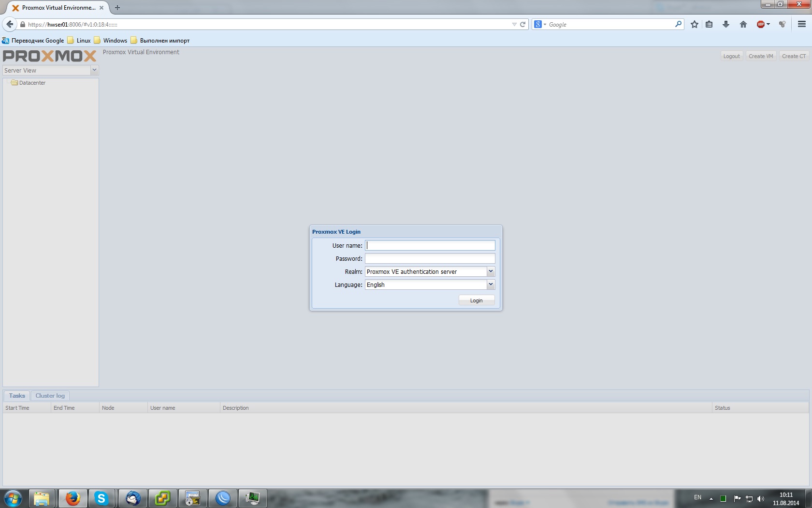Open Windows Explorer from the taskbar

pos(42,498)
